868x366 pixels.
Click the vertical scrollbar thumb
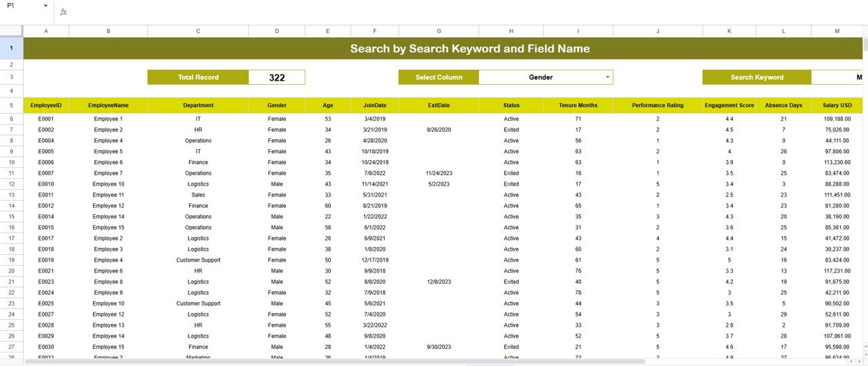click(x=865, y=45)
